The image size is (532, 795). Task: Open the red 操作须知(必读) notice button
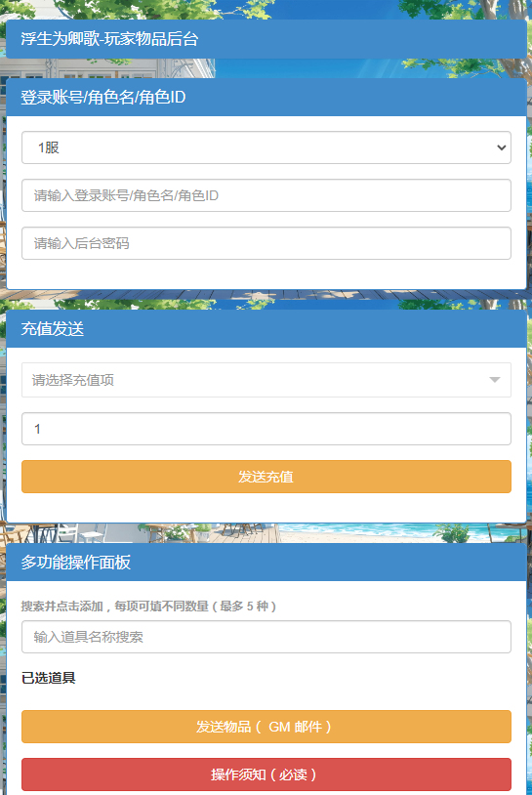pyautogui.click(x=266, y=774)
